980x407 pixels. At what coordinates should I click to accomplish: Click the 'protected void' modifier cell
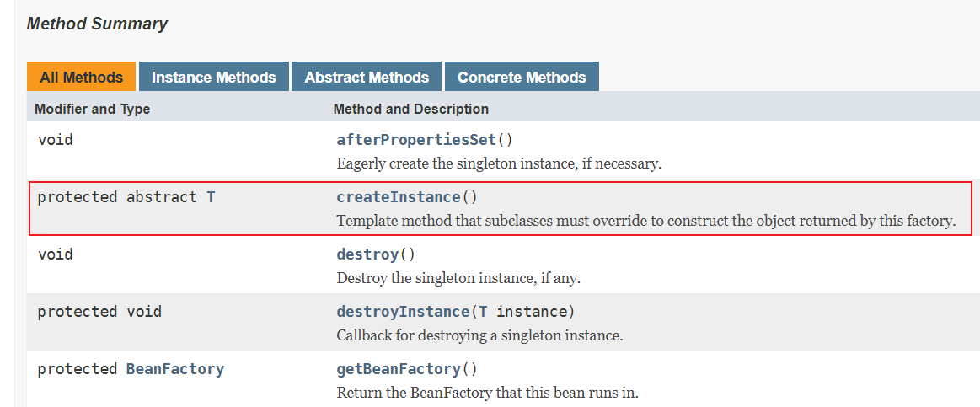tap(99, 312)
